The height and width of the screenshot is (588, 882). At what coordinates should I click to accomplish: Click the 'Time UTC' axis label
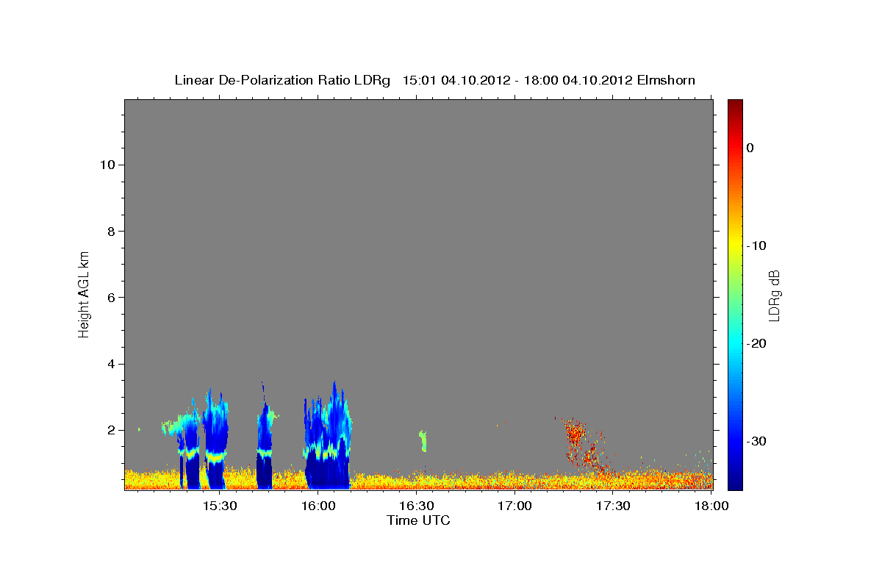[x=418, y=520]
